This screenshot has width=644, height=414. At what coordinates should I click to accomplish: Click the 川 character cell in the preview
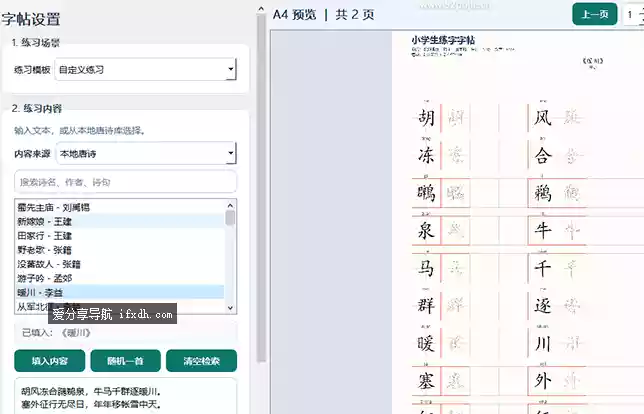(x=543, y=343)
